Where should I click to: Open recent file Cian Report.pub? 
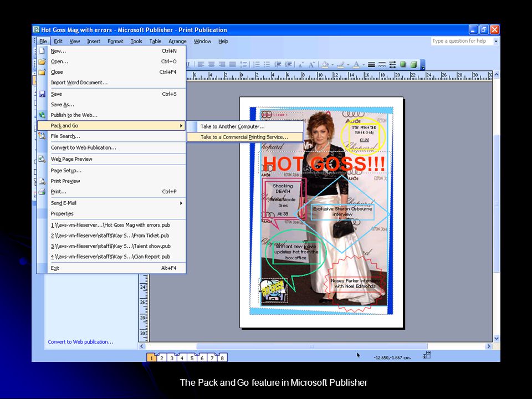[111, 257]
